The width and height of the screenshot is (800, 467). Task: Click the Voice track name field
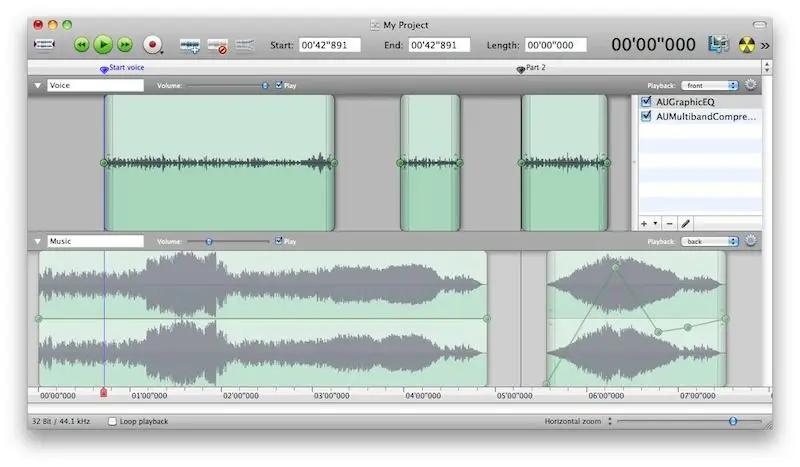tap(95, 85)
